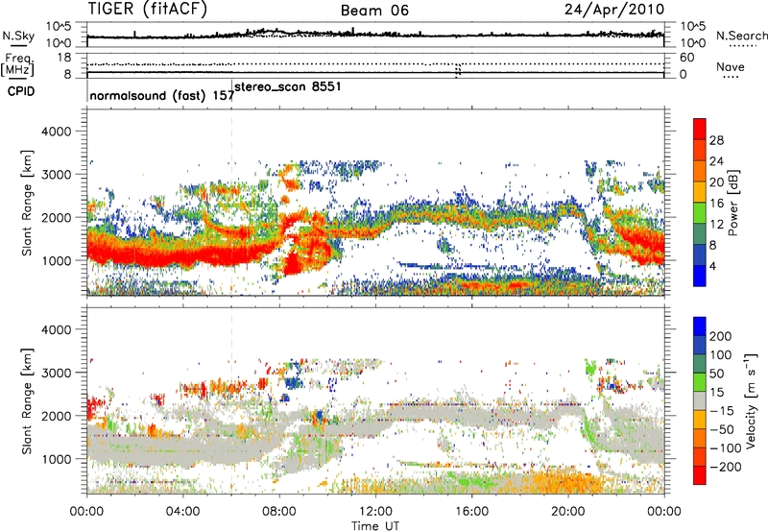Select the normalsound (fast) 157 CPID text
Screen dimensions: 768x532
(x=161, y=95)
